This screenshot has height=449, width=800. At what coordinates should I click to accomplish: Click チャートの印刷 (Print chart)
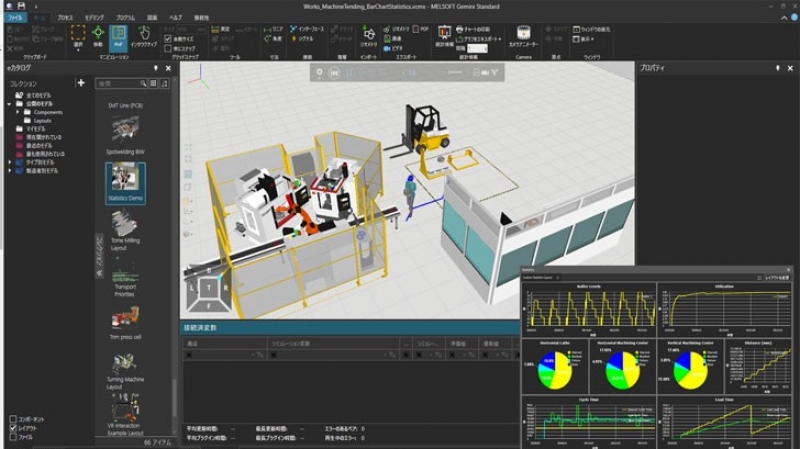click(473, 30)
